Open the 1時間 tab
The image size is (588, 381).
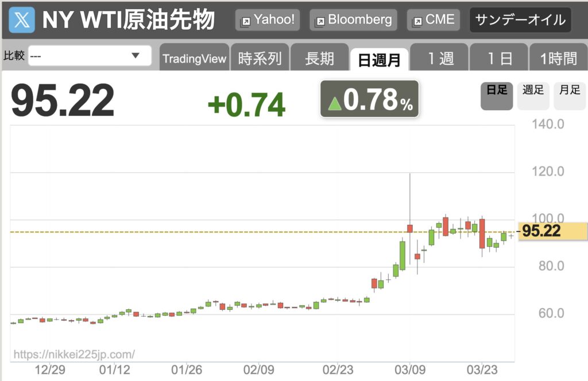click(558, 57)
